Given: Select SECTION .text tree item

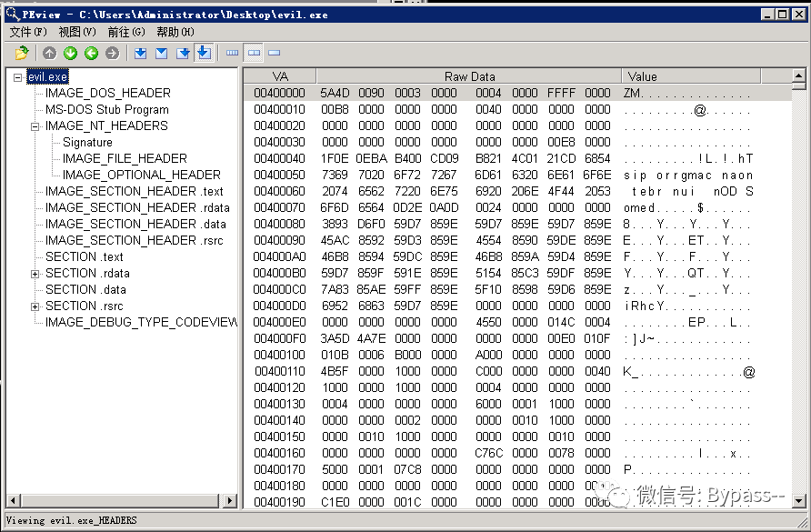Looking at the screenshot, I should tap(85, 256).
